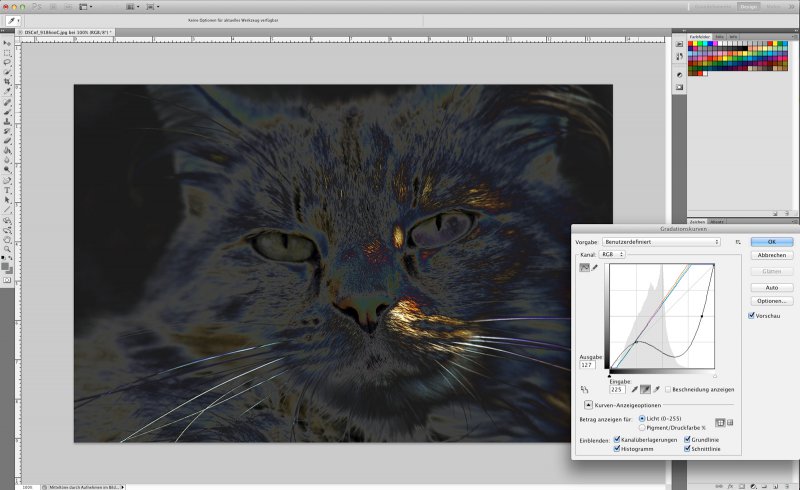
Task: Toggle Quick Mask mode
Action: pos(7,280)
